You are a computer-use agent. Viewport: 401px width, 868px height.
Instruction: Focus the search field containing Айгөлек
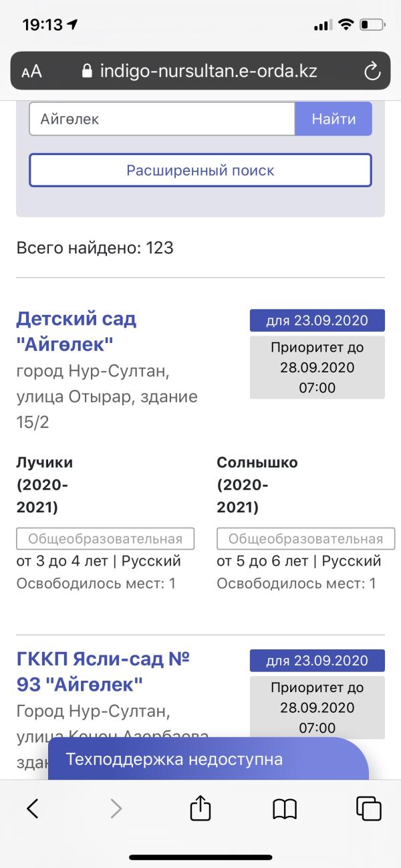162,120
